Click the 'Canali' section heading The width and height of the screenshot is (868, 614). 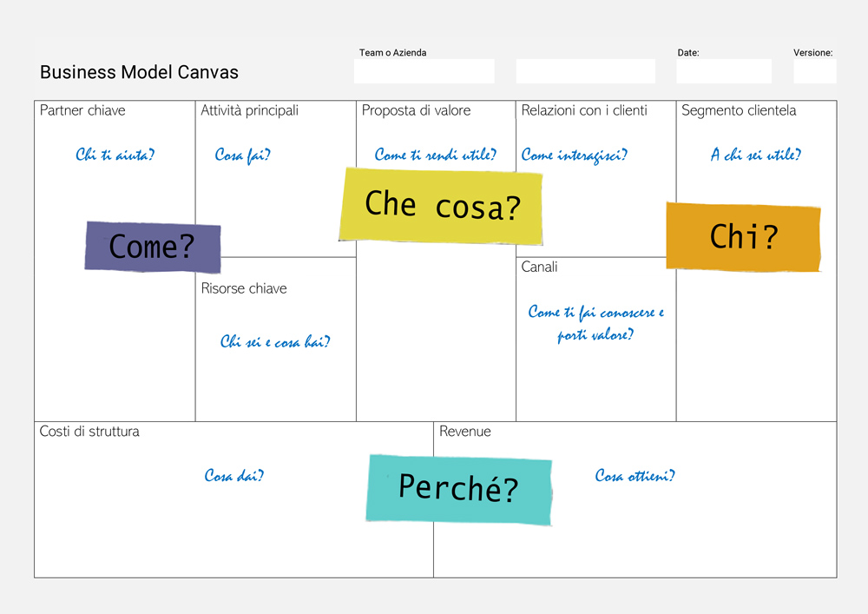tap(539, 267)
